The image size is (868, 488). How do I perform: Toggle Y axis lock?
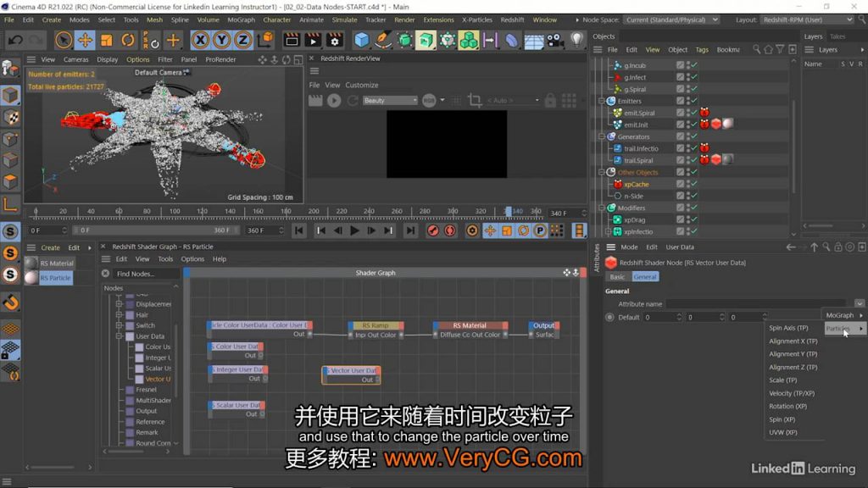coord(221,40)
